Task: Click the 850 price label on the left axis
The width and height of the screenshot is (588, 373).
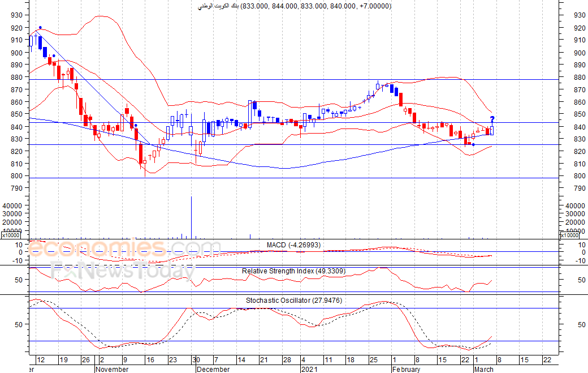Action: tap(16, 114)
